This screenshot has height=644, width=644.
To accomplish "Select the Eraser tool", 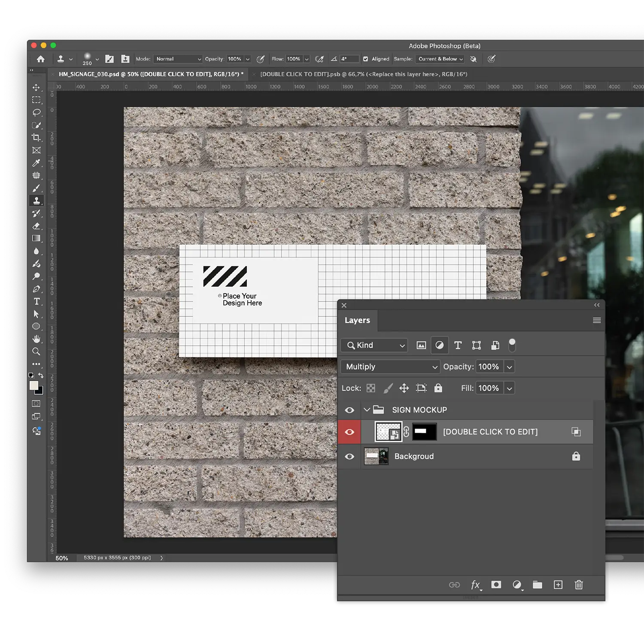I will [x=36, y=226].
